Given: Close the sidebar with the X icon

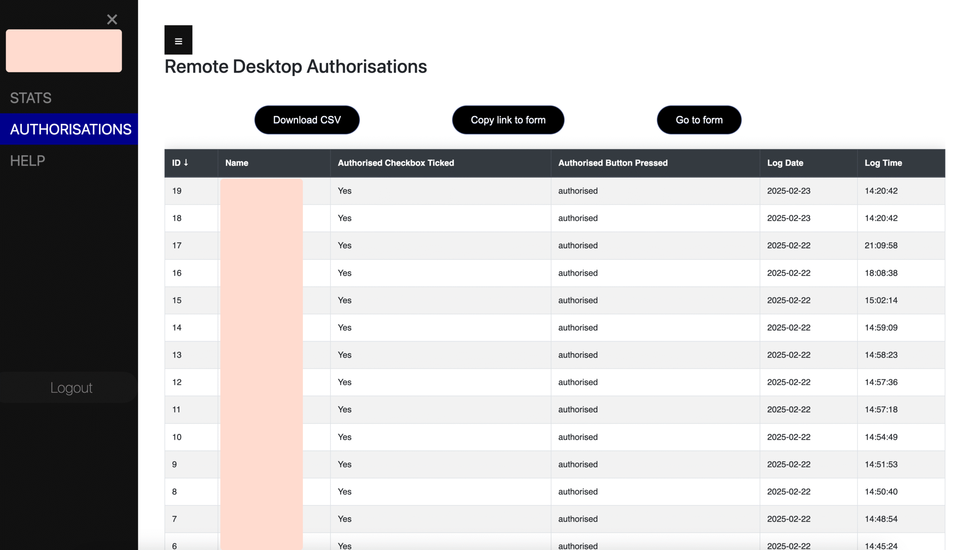Looking at the screenshot, I should tap(112, 20).
